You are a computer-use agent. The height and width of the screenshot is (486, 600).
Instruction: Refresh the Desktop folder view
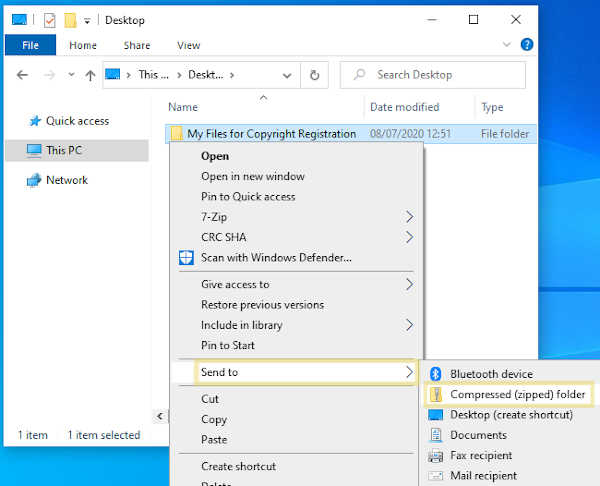pos(314,75)
